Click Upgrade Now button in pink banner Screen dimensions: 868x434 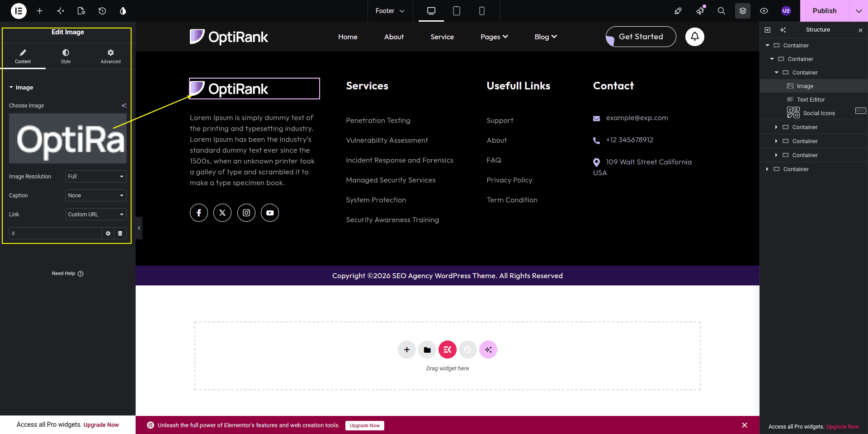pyautogui.click(x=365, y=425)
